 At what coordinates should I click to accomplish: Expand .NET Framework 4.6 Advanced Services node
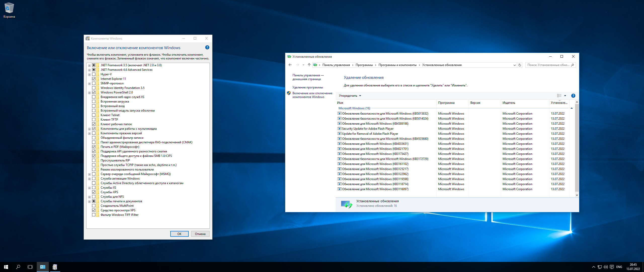89,70
